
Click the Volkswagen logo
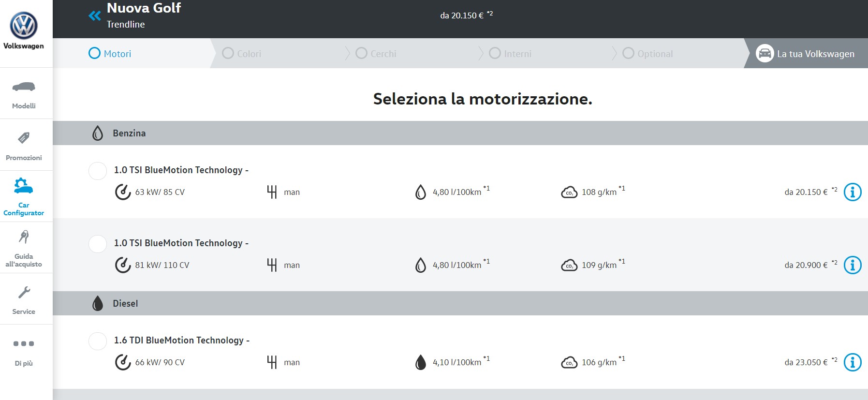[24, 26]
